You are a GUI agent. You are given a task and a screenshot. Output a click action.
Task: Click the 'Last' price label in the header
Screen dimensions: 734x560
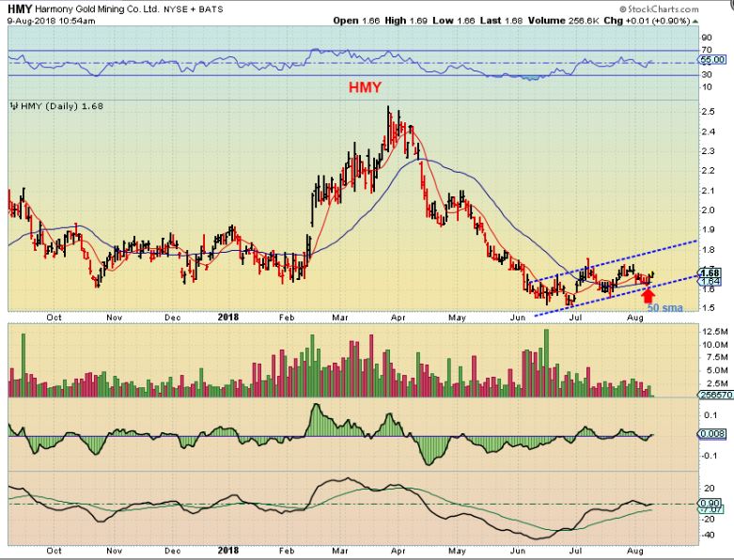(491, 21)
